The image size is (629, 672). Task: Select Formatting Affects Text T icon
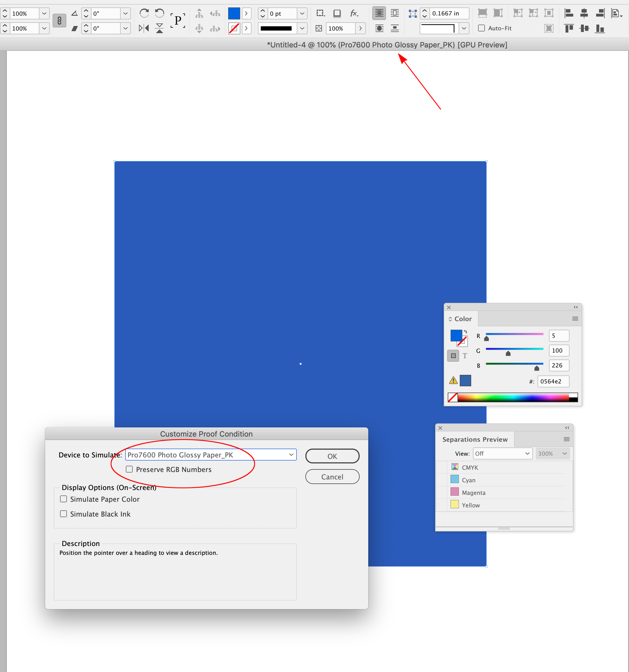click(465, 356)
